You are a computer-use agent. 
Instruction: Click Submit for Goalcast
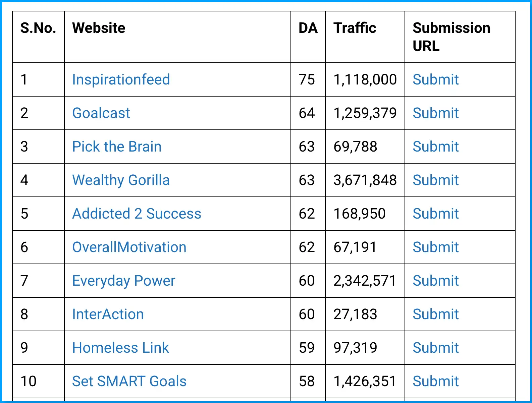coord(435,113)
